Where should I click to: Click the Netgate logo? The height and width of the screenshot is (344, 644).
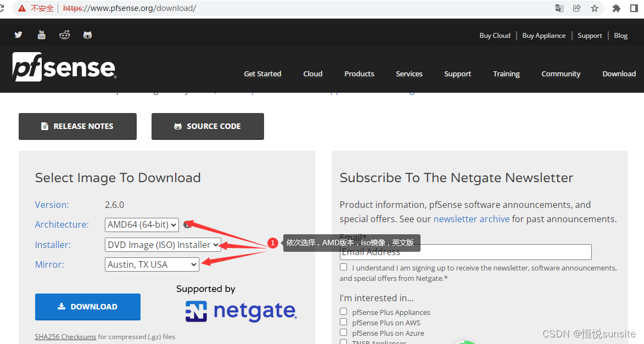241,311
